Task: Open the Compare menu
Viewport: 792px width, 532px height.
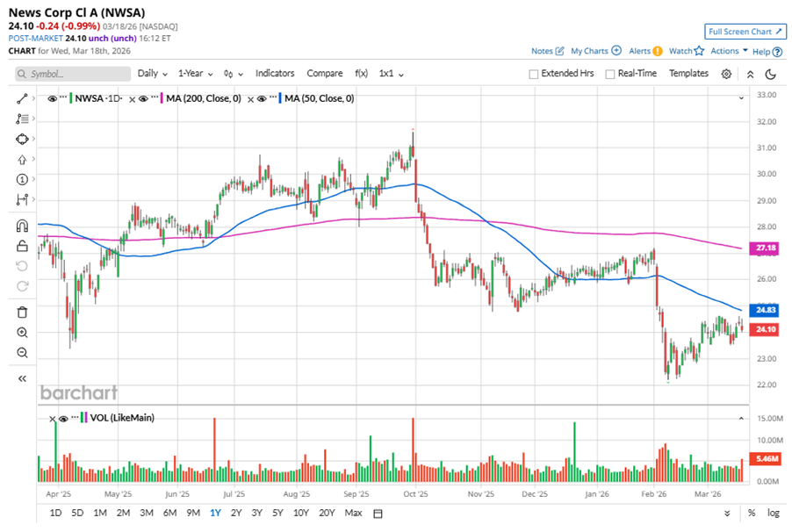Action: (x=325, y=73)
